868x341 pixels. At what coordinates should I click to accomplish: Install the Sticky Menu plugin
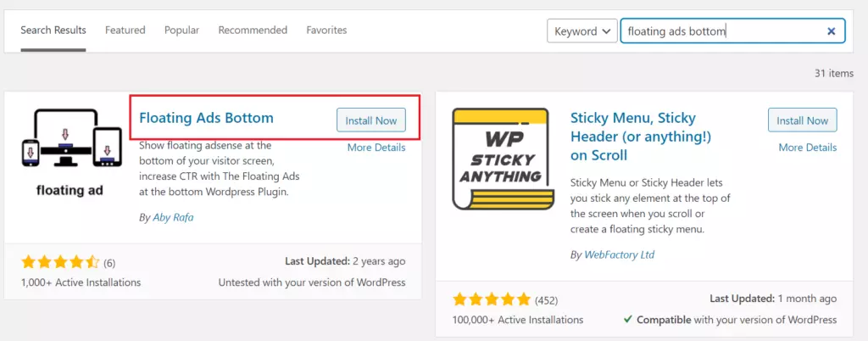tap(802, 120)
